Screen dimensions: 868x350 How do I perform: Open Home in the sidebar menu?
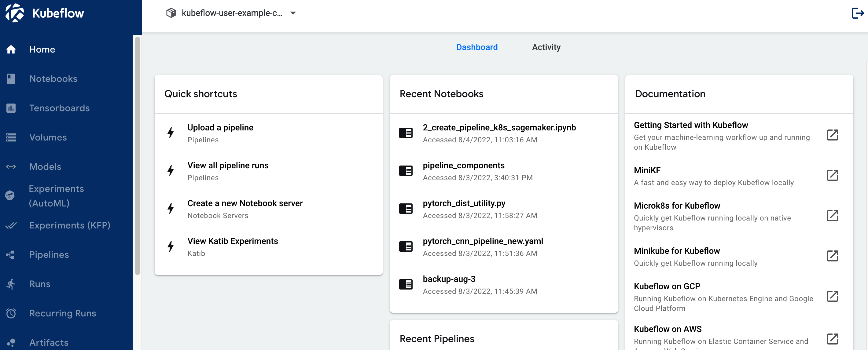[66, 49]
